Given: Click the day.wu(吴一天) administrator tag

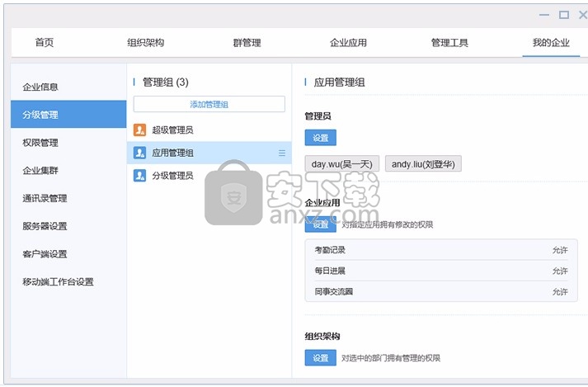Looking at the screenshot, I should point(342,164).
